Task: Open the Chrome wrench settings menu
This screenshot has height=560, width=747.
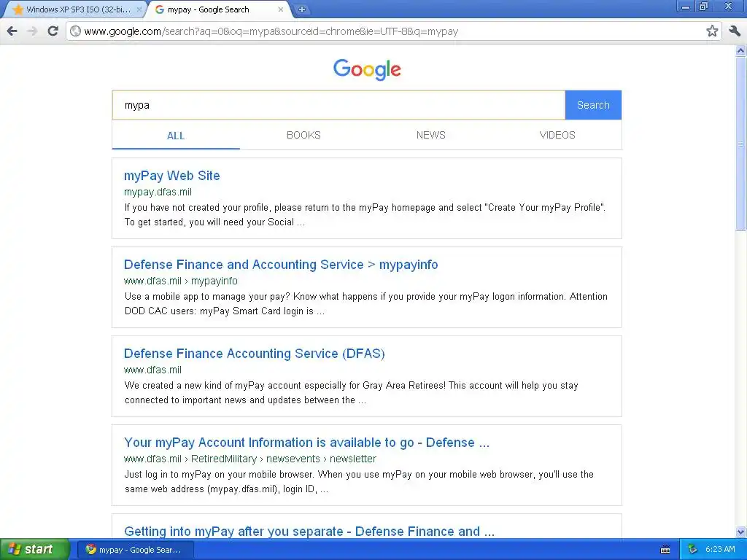Action: coord(734,31)
